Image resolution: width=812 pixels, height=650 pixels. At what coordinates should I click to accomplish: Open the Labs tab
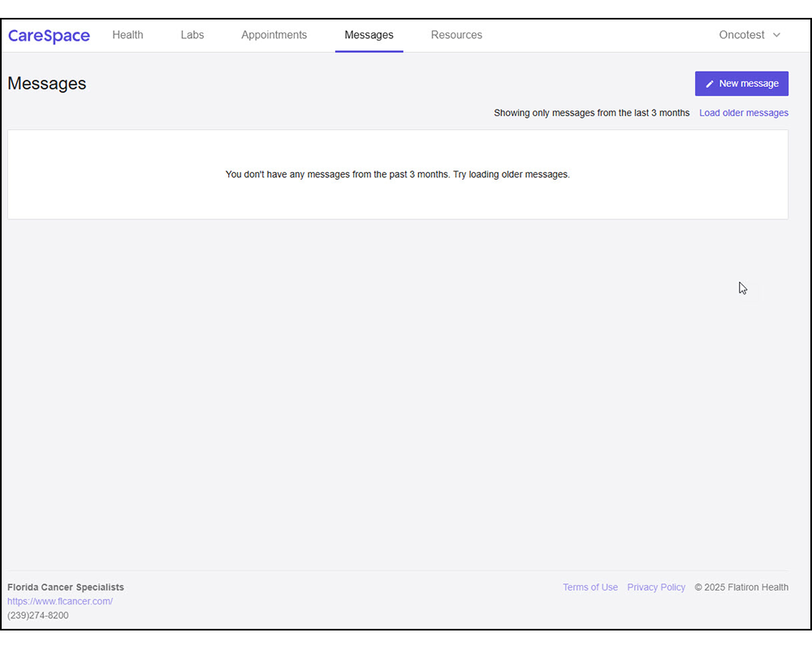tap(192, 35)
